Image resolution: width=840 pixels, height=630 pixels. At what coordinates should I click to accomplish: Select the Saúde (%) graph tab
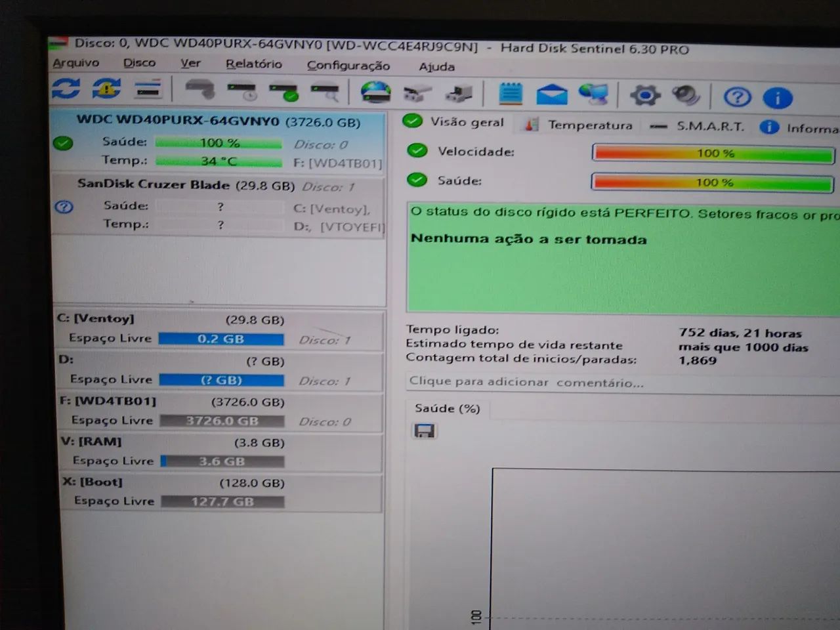point(448,408)
